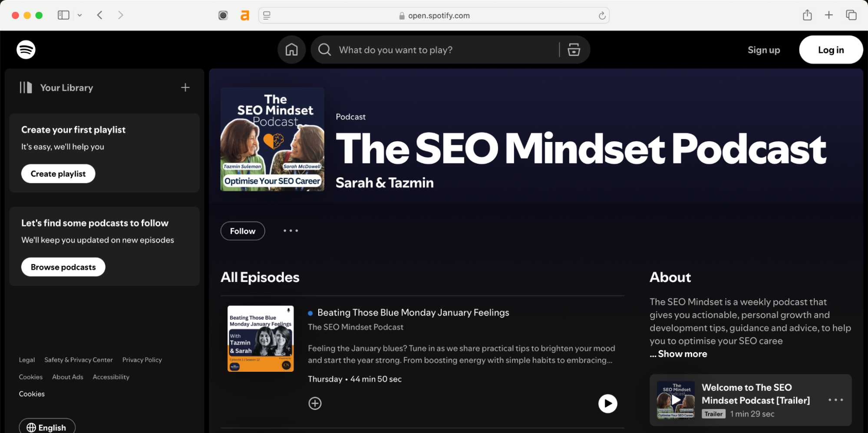Open English language selector
The image size is (868, 433).
pos(47,427)
